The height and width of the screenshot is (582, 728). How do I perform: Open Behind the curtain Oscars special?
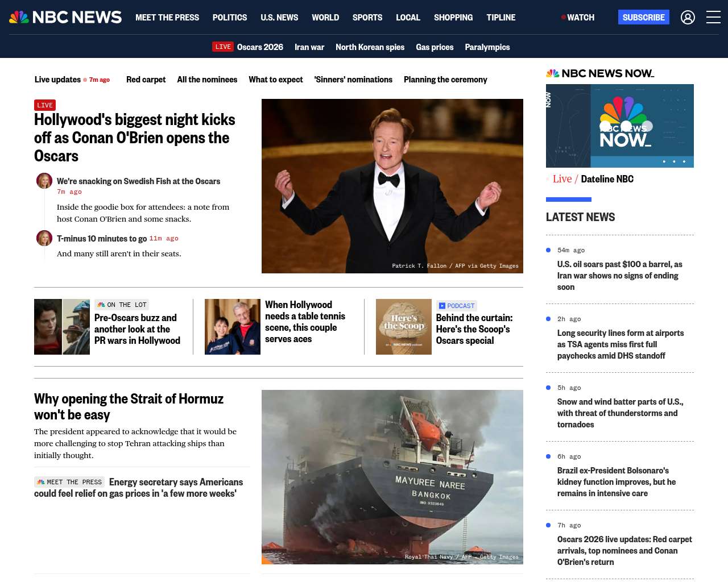pos(474,329)
